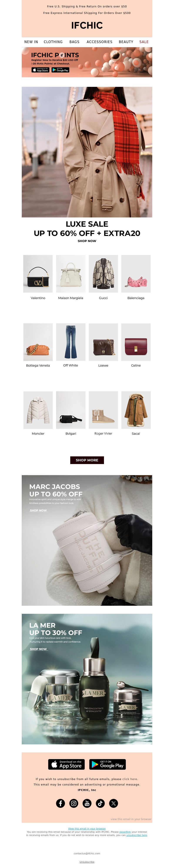Open the Instagram social icon

(74, 803)
